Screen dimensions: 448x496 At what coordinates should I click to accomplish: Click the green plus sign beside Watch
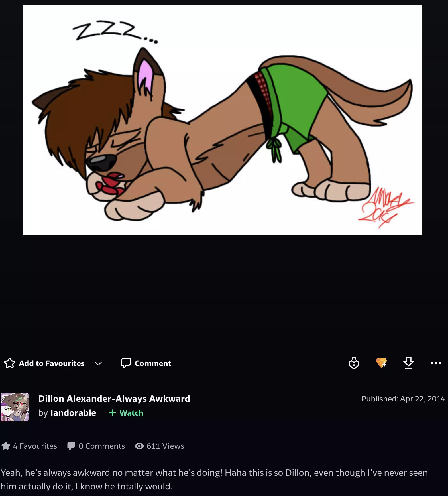point(113,413)
